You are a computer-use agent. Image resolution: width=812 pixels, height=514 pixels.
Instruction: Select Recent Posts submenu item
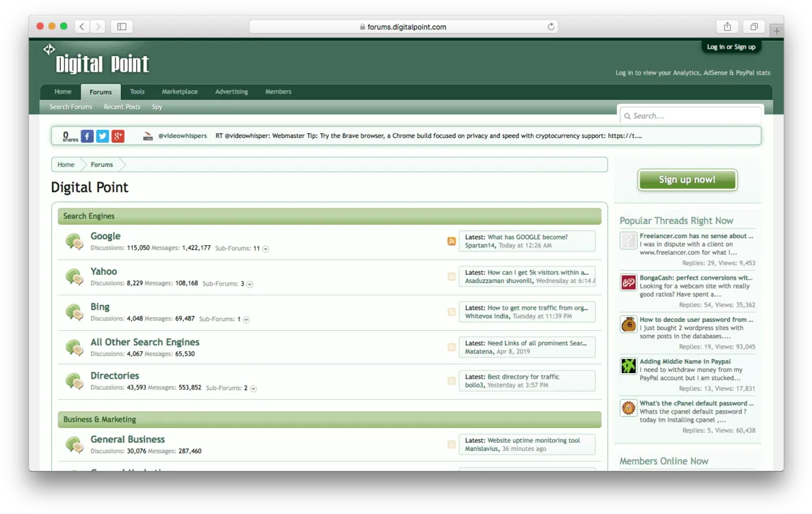coord(122,107)
